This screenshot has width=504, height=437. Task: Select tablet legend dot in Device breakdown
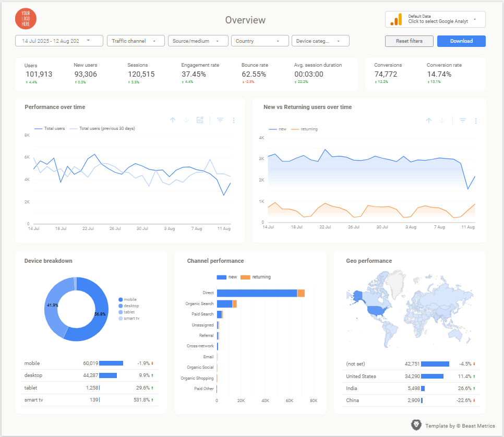point(121,312)
